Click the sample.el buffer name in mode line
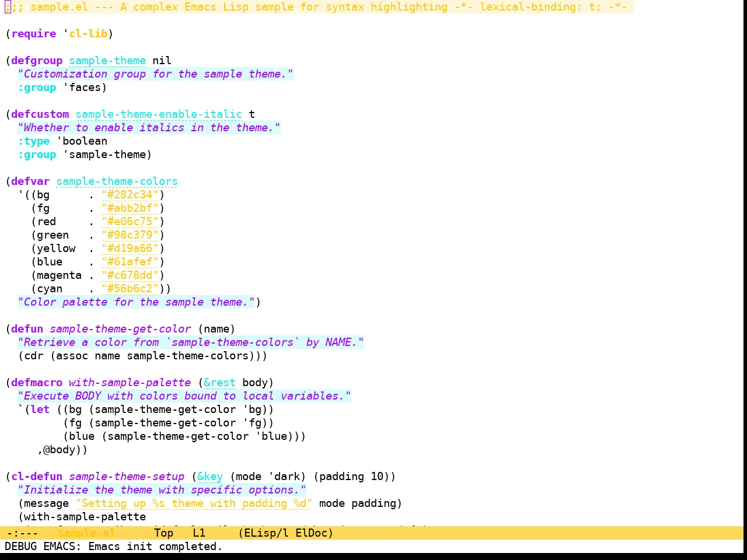 pos(86,533)
